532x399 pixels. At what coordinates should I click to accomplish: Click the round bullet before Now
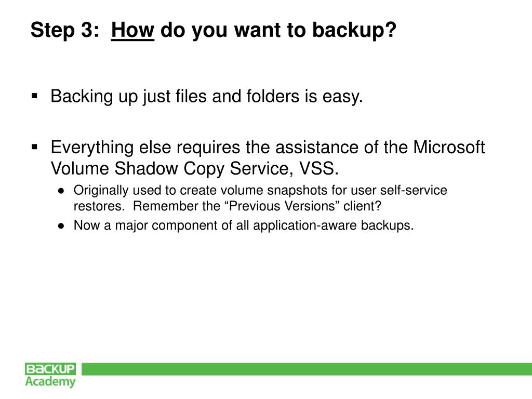(61, 226)
